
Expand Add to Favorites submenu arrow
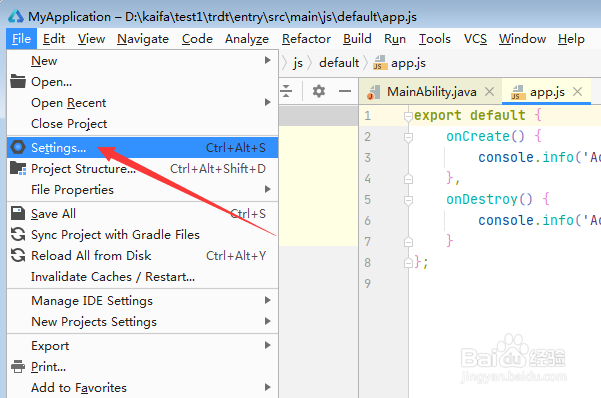point(268,387)
